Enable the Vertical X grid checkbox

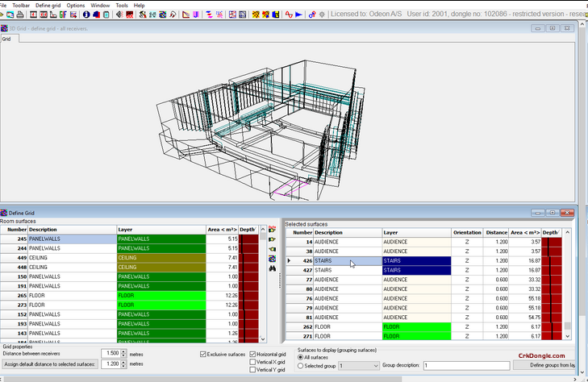(253, 362)
